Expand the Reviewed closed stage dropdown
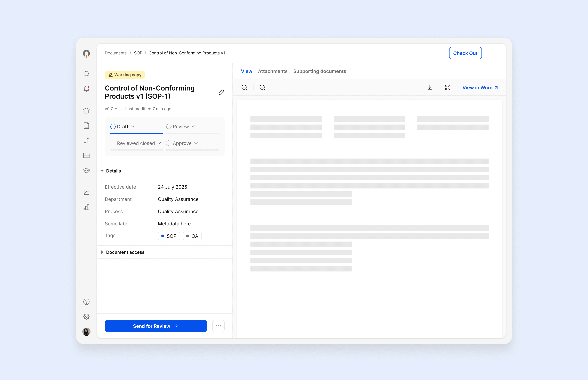 point(136,143)
